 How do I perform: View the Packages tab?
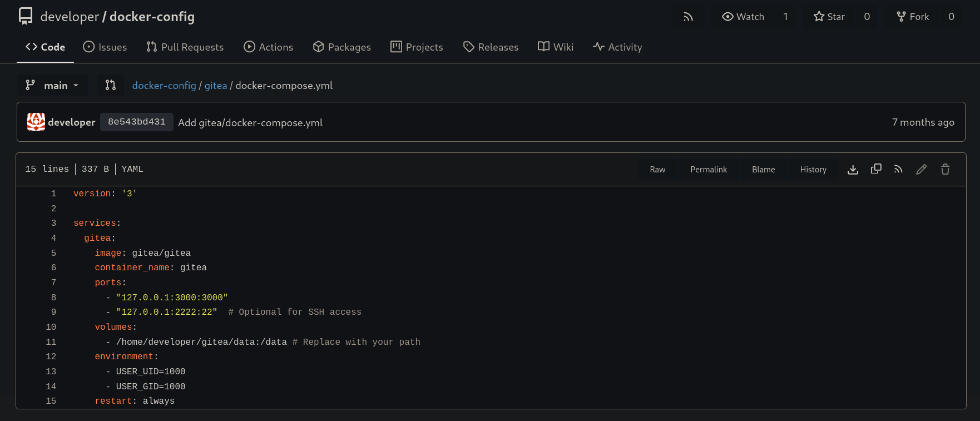pos(342,47)
